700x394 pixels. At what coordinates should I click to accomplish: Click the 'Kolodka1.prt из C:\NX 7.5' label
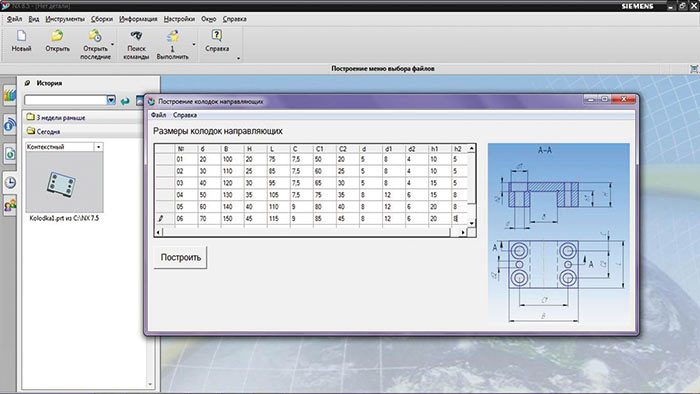64,218
